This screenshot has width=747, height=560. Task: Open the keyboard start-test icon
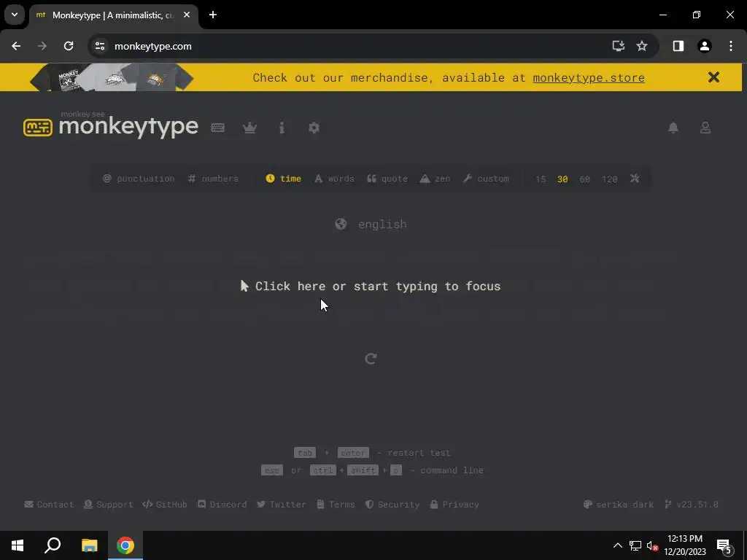(x=217, y=128)
